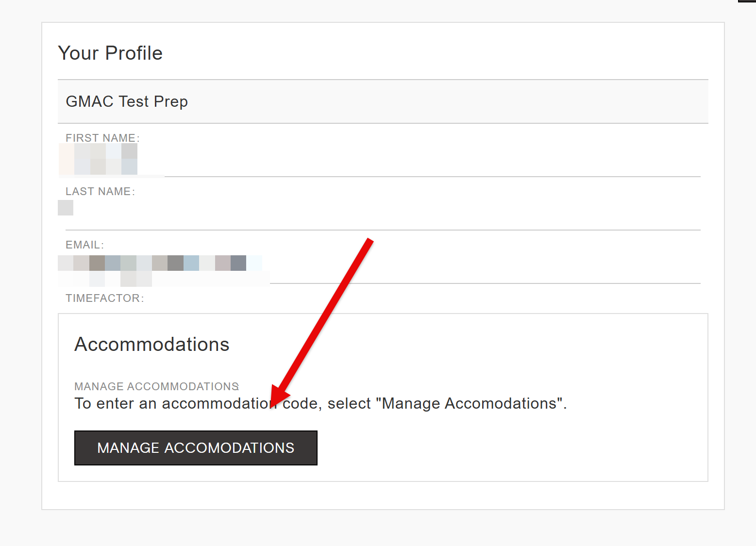Click the LAST NAME label
This screenshot has width=756, height=546.
(x=100, y=191)
